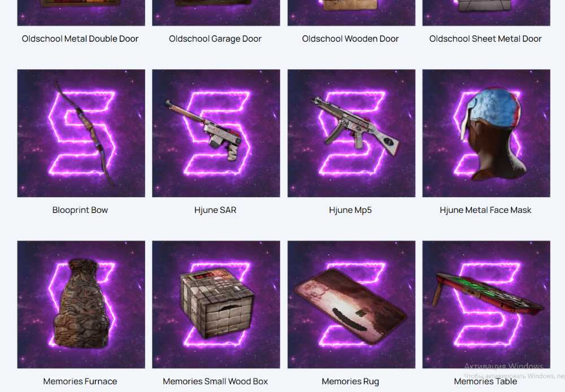Screen dimensions: 565x392
Task: Click the Oldschool Wooden Door label
Action: pos(350,39)
